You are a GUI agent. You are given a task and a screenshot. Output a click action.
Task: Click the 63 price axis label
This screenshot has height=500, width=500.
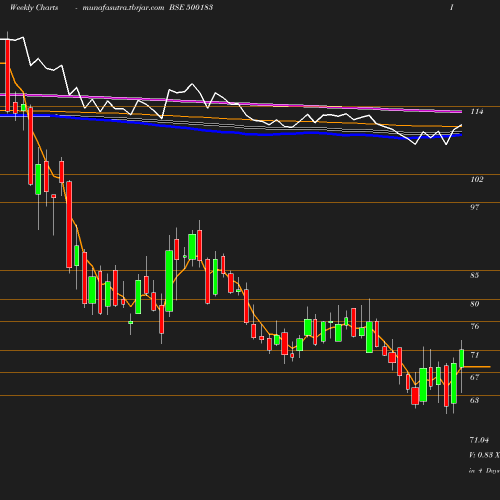[x=475, y=400]
